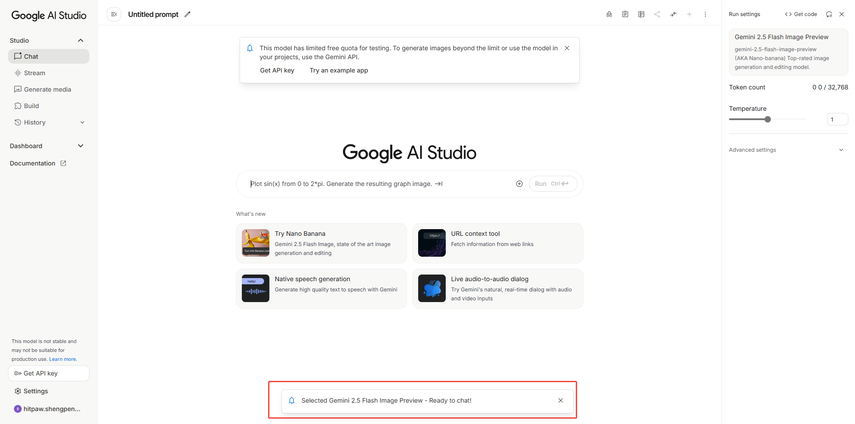
Task: Click Try an example app link
Action: click(x=339, y=70)
